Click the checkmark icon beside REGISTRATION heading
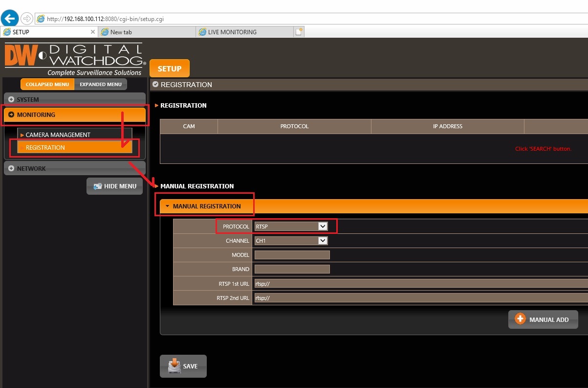588x388 pixels. pyautogui.click(x=155, y=84)
